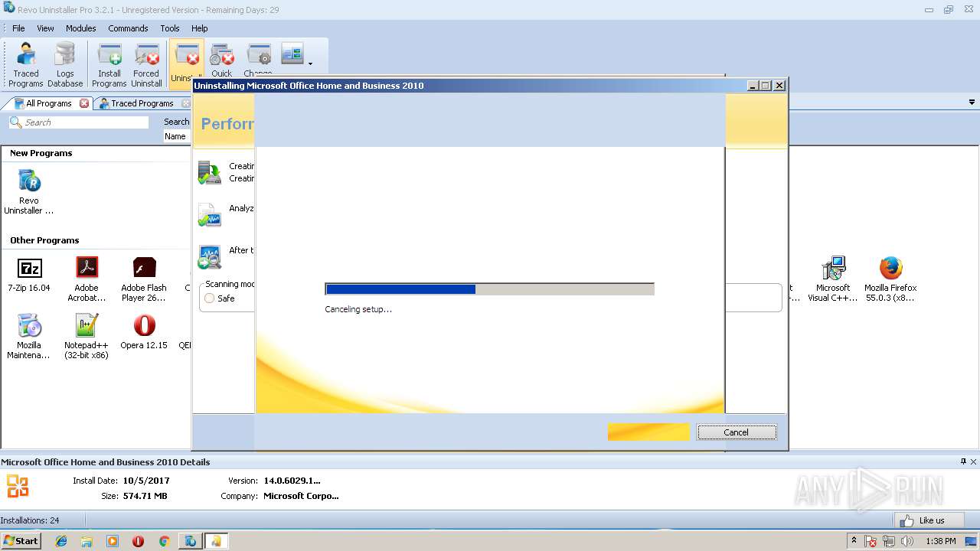Click the 'Installations: 24' status bar text
Screen dimensions: 980x551
coord(30,520)
